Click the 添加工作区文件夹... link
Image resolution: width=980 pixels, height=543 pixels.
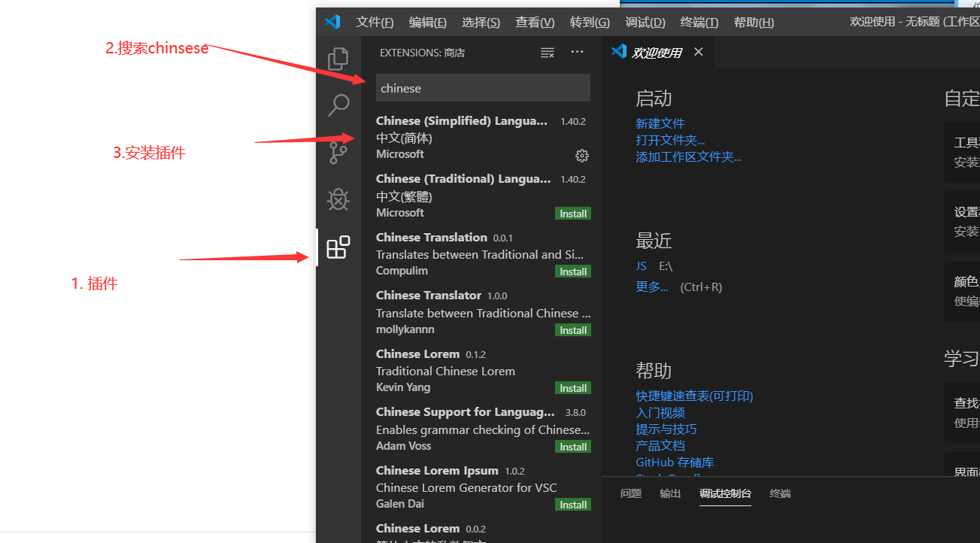[x=688, y=156]
